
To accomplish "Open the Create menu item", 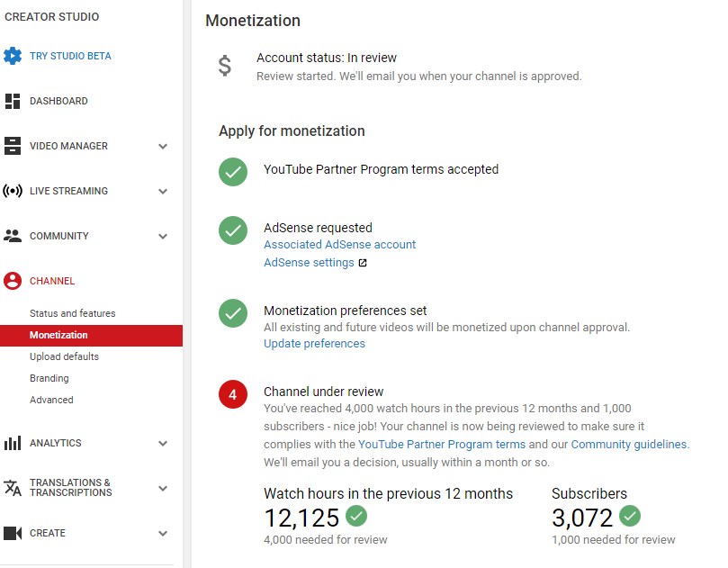I will 48,533.
